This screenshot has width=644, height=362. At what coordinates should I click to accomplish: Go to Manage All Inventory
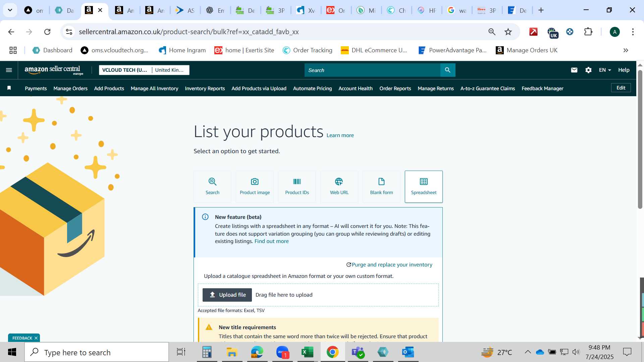coord(154,88)
